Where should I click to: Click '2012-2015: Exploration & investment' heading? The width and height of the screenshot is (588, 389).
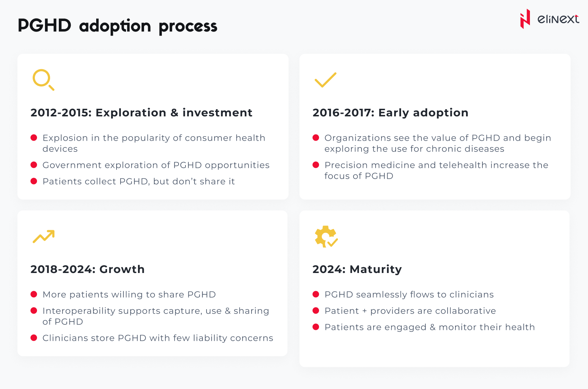[x=141, y=113]
